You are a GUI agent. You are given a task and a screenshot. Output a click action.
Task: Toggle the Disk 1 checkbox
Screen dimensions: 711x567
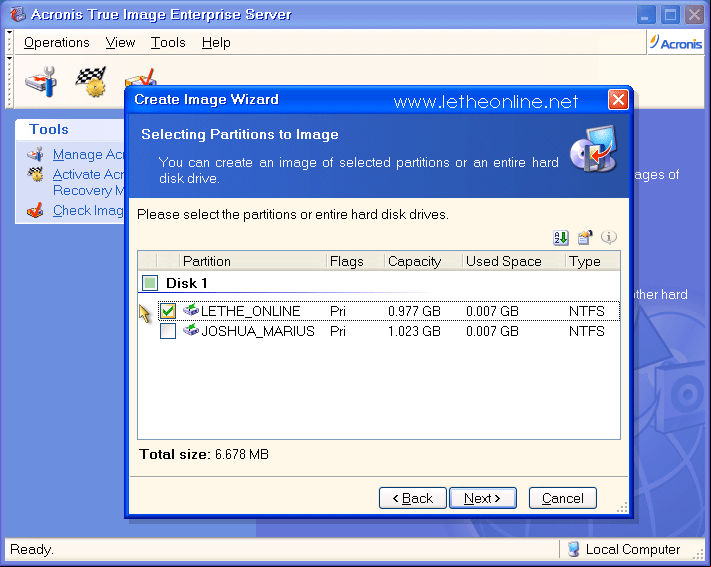coord(150,283)
